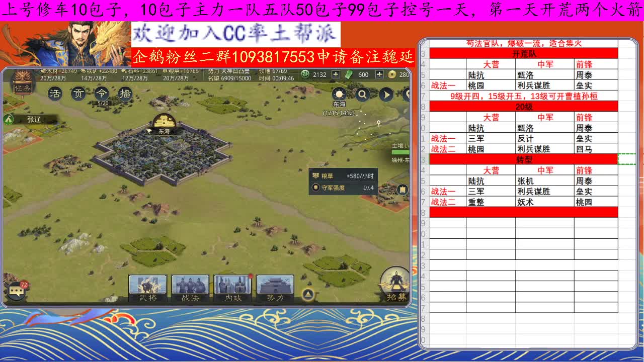The height and width of the screenshot is (362, 644).
Task: Click the arrow play icon next to search
Action: (386, 94)
